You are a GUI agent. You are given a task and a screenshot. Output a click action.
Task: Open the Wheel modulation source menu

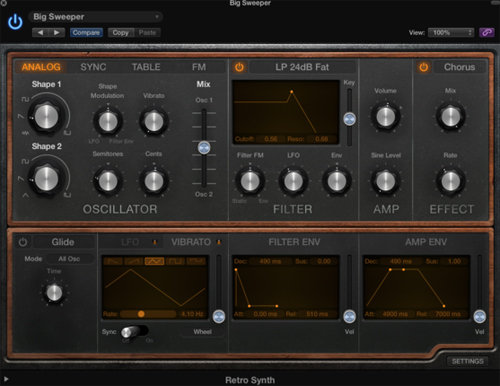coord(202,332)
